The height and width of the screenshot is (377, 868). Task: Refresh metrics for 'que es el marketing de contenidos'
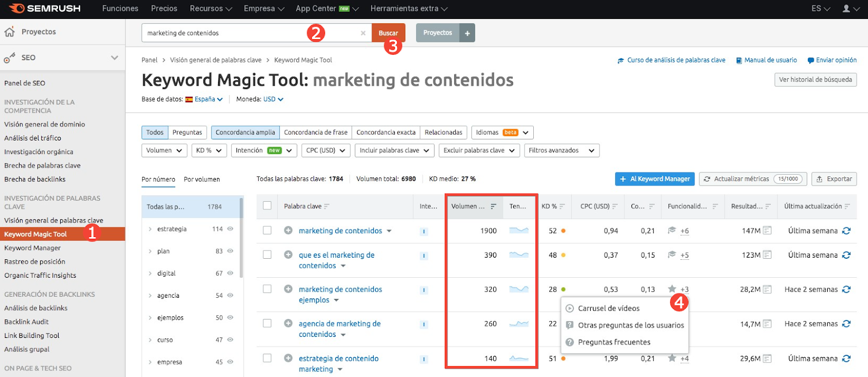click(846, 255)
